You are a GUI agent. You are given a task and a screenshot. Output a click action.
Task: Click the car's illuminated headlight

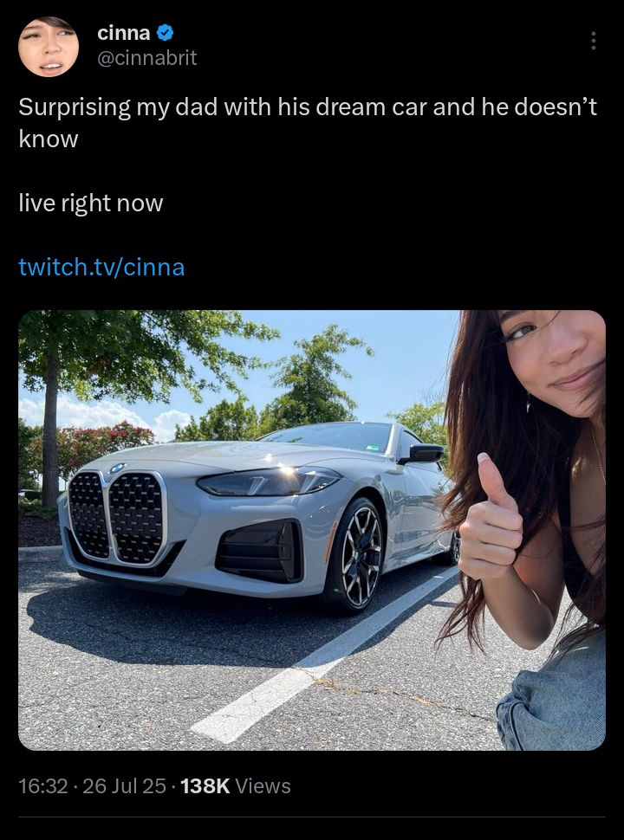pos(269,481)
